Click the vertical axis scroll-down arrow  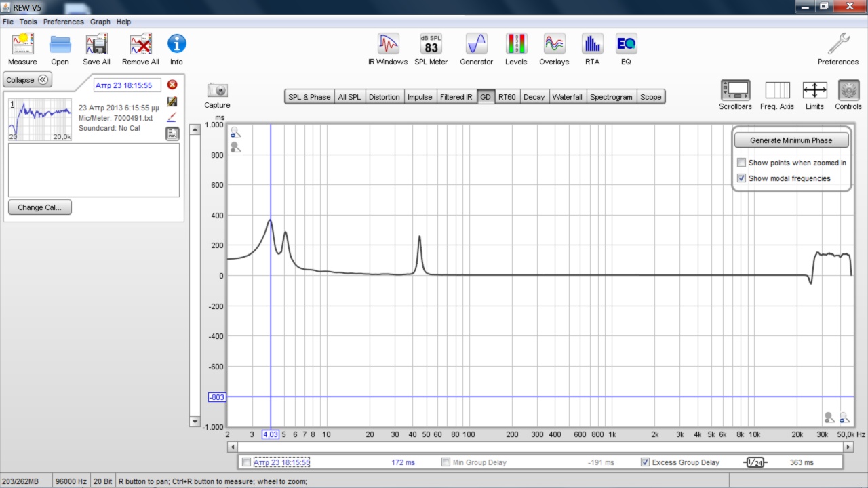point(195,421)
